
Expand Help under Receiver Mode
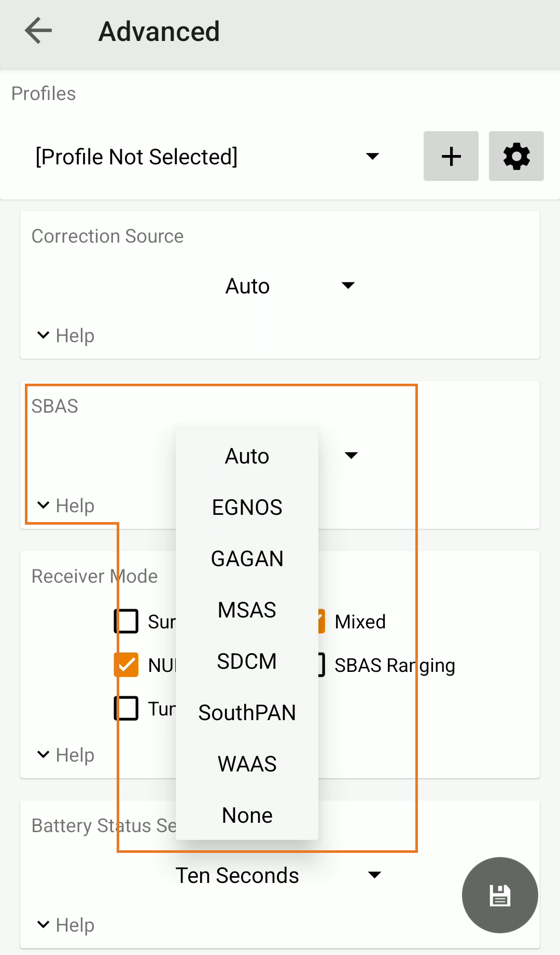click(66, 755)
